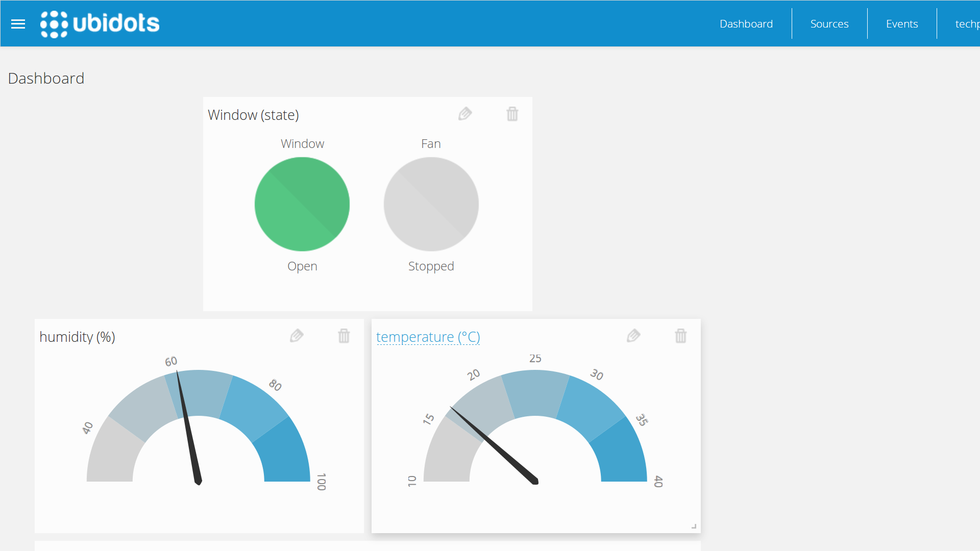Toggle the resize handle on temperature widget
Screen dimensions: 980x551
click(694, 526)
